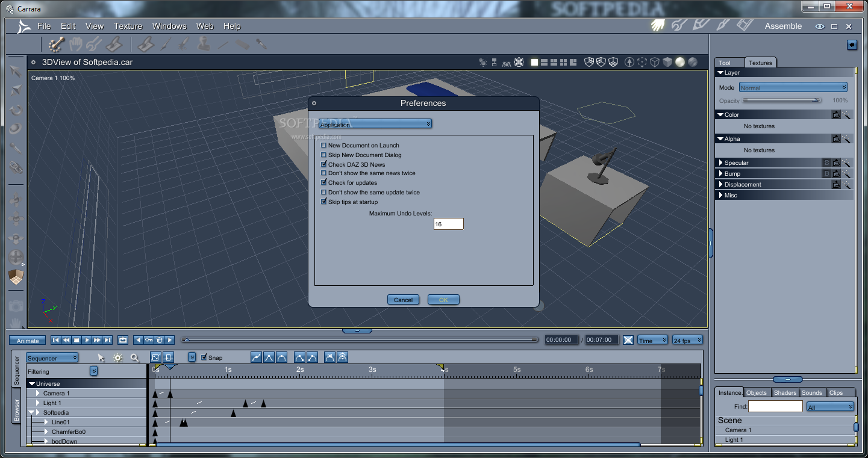Open the Texture menu
Screen dimensions: 868x458
[x=128, y=26]
